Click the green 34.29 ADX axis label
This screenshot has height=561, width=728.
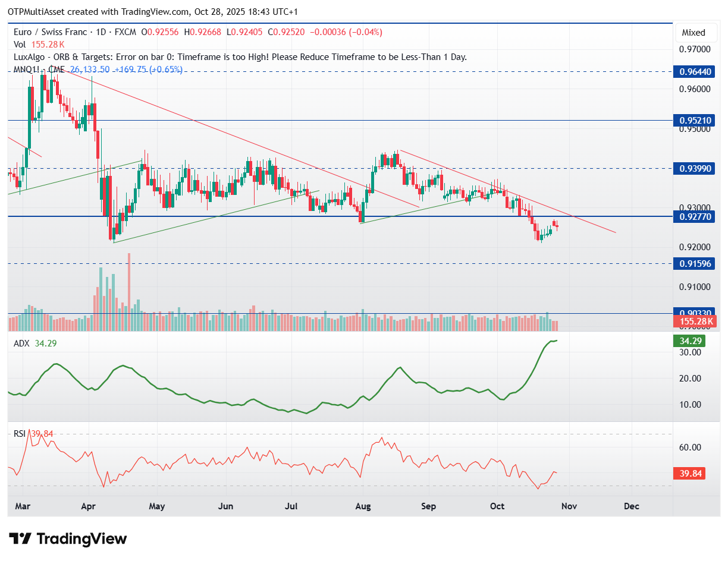coord(689,341)
